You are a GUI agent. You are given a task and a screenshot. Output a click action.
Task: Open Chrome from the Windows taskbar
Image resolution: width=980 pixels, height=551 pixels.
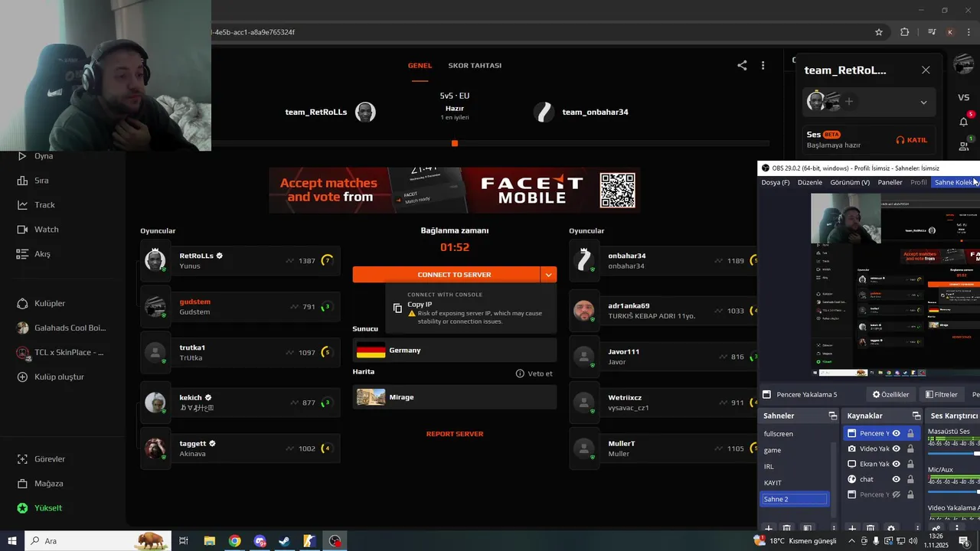coord(234,541)
